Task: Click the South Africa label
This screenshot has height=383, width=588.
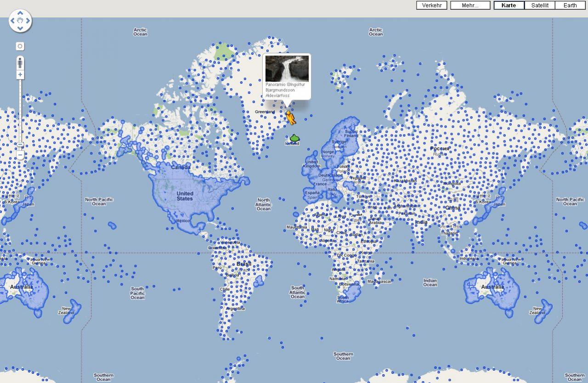Action: (x=343, y=299)
